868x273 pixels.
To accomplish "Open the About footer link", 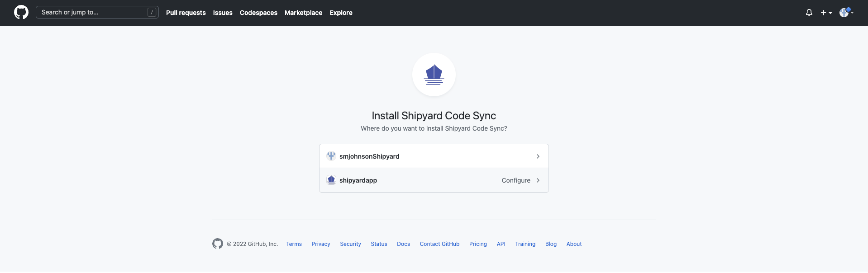I will click(574, 244).
